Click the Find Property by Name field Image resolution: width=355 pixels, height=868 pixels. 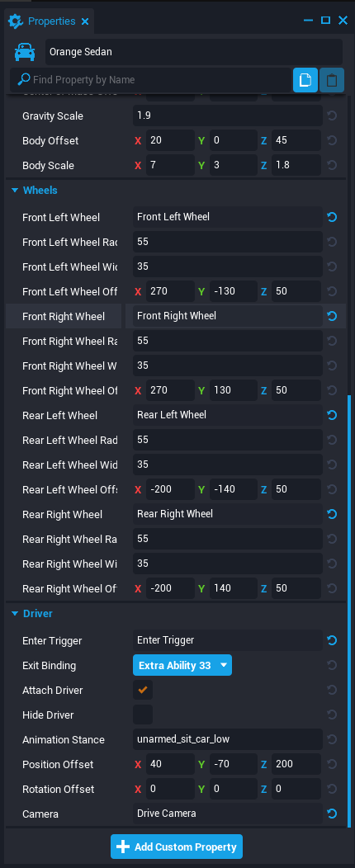150,80
